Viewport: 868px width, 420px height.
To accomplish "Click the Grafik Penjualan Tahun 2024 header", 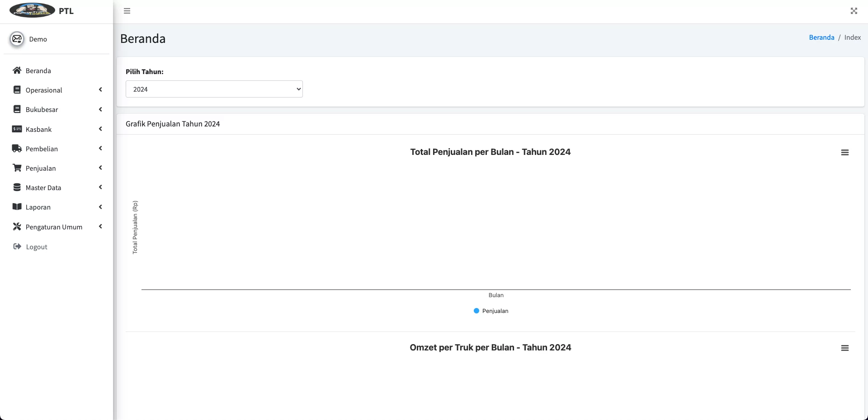I will click(x=173, y=124).
